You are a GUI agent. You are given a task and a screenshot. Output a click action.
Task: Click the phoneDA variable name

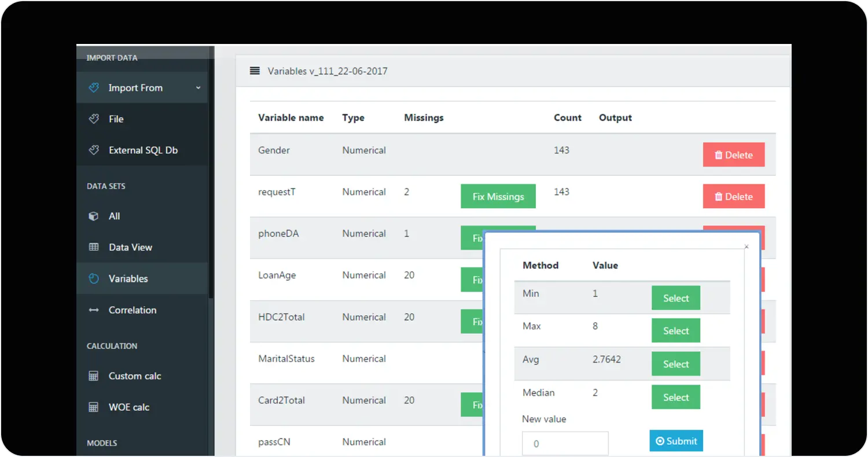pyautogui.click(x=278, y=233)
